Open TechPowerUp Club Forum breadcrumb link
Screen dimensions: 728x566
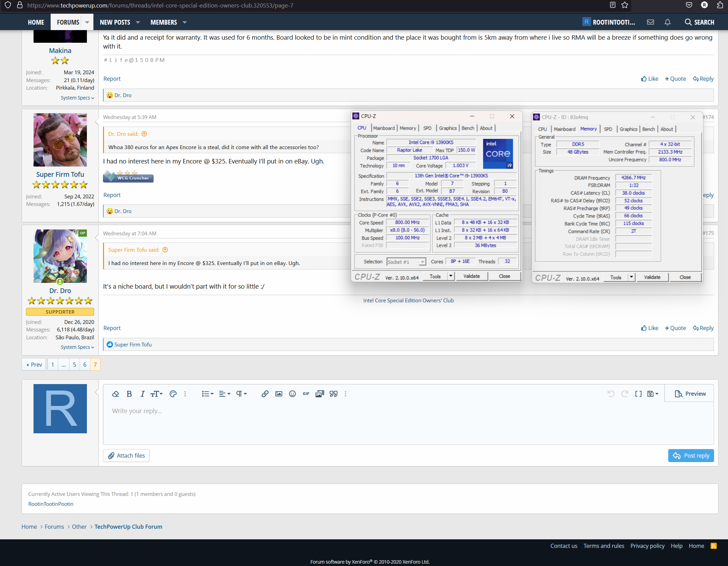(128, 527)
